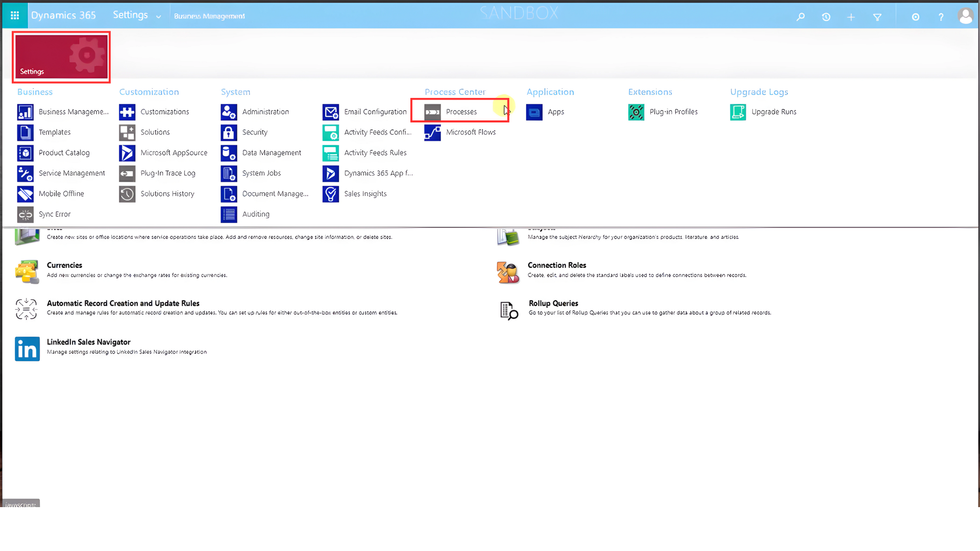This screenshot has width=980, height=551.
Task: Click the Settings tile with gear
Action: (x=61, y=57)
